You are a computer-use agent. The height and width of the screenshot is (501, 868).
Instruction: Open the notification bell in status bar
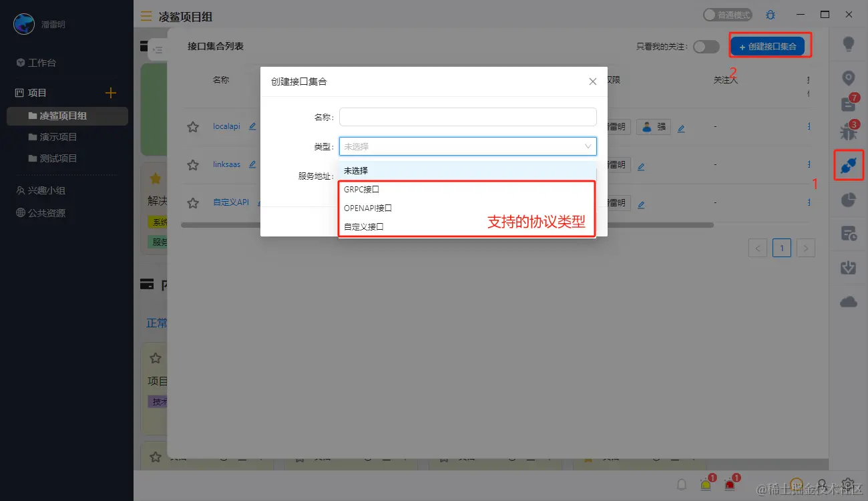coord(682,484)
